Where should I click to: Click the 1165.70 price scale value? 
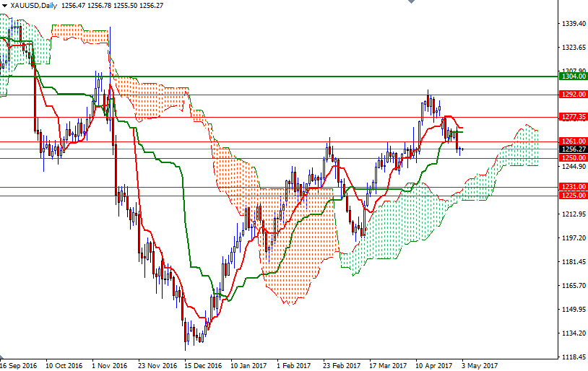tap(574, 286)
